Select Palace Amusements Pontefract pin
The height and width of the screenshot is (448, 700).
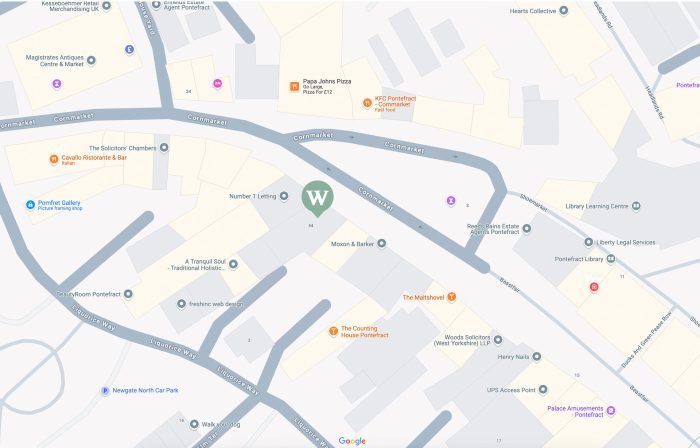coord(611,411)
